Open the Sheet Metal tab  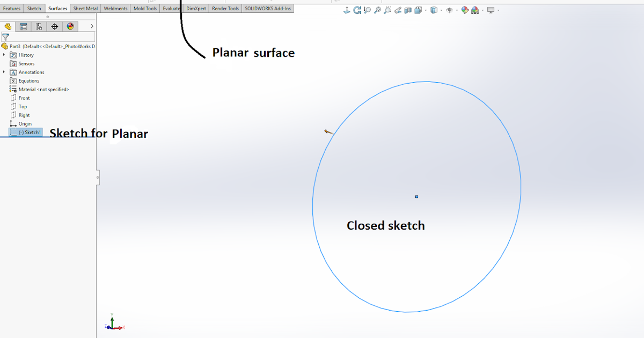pos(85,8)
